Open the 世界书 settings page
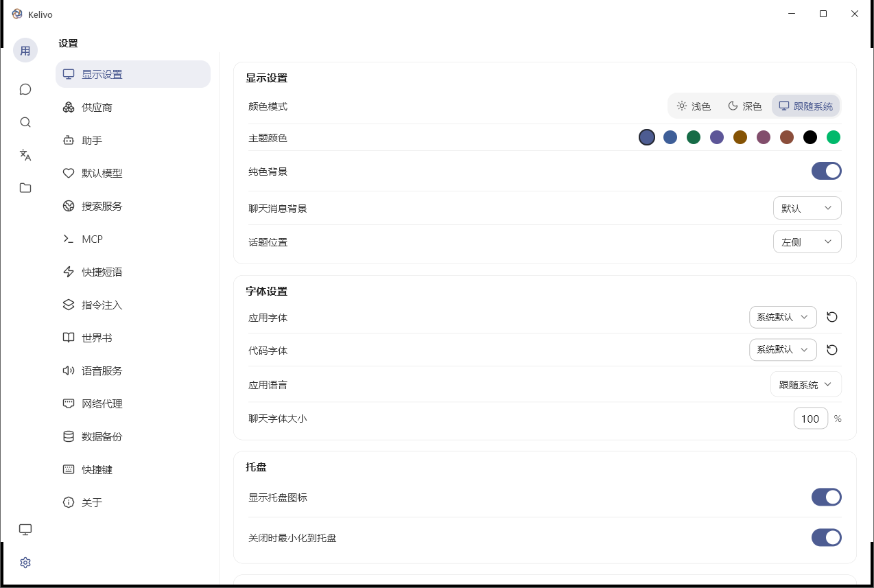This screenshot has width=874, height=588. tap(95, 338)
